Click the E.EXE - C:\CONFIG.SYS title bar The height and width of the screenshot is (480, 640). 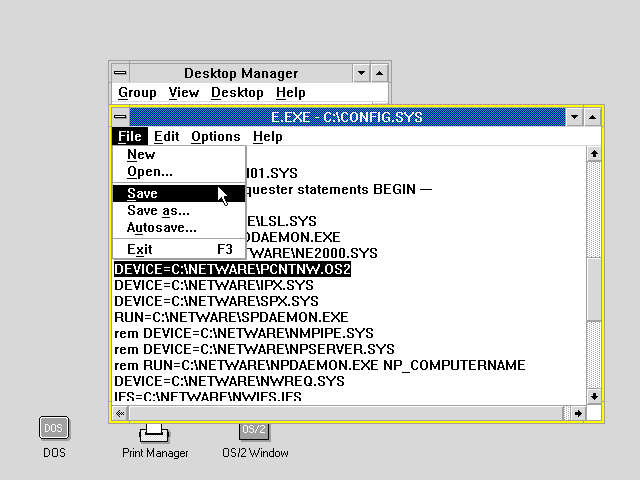coord(347,117)
